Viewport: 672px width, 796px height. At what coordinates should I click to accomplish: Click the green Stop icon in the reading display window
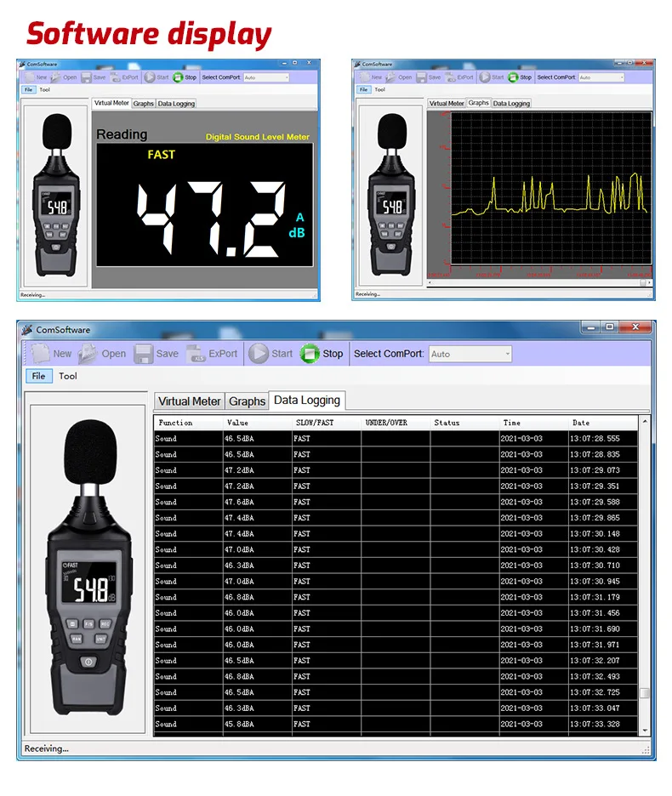tap(178, 77)
